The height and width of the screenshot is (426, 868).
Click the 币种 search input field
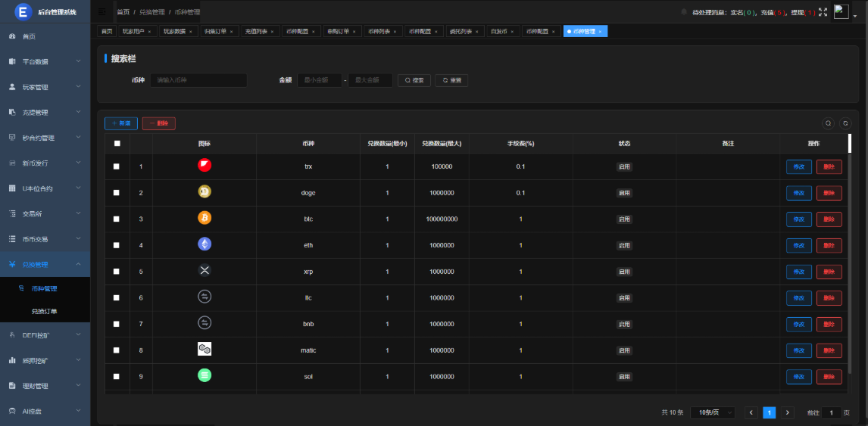198,80
